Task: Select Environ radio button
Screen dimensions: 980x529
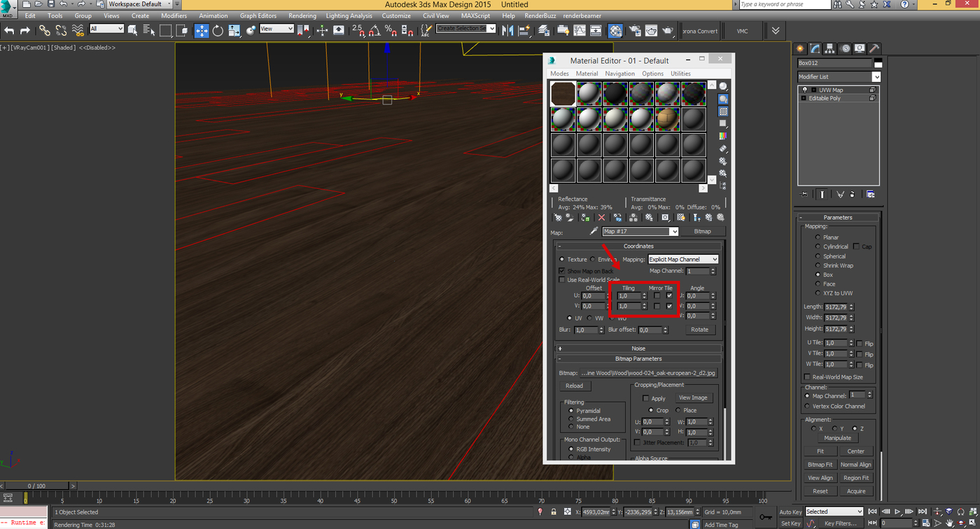Action: tap(592, 260)
